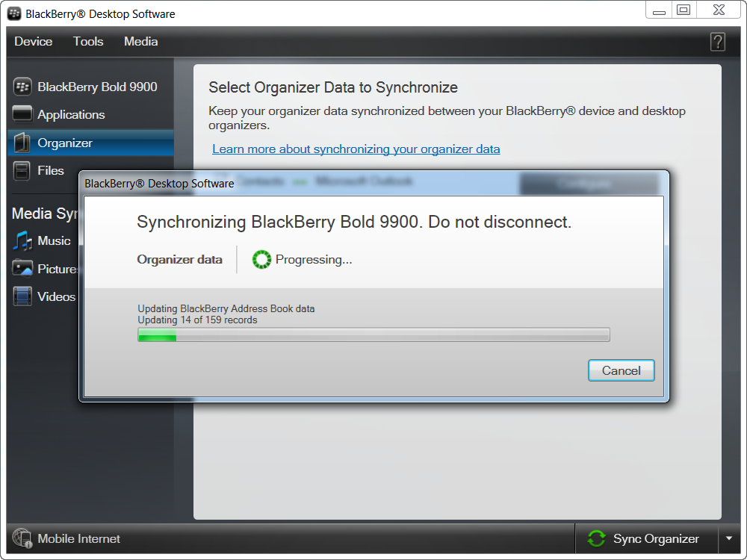Open the Media menu
Viewport: 747px width, 560px height.
tap(141, 41)
